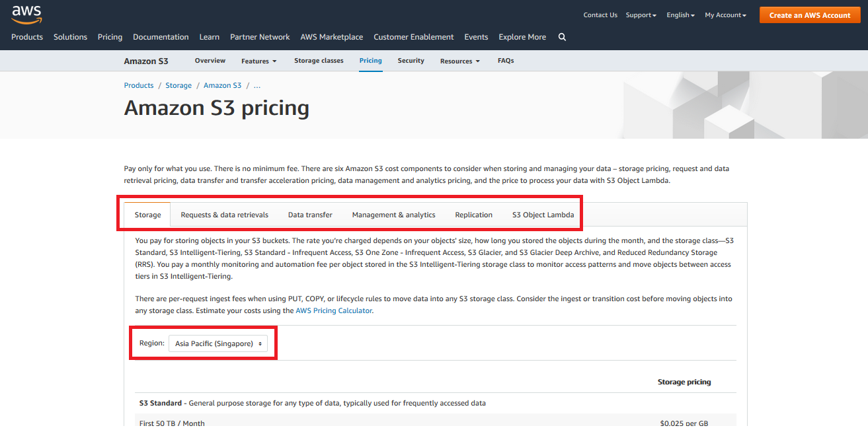Click the Amazon S3 breadcrumb link
Screen dimensions: 868x428
pos(223,86)
